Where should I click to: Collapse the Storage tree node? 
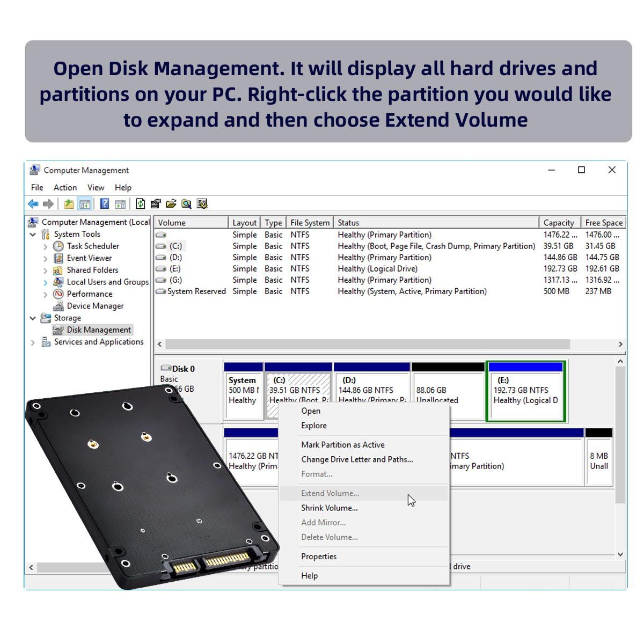click(x=33, y=318)
